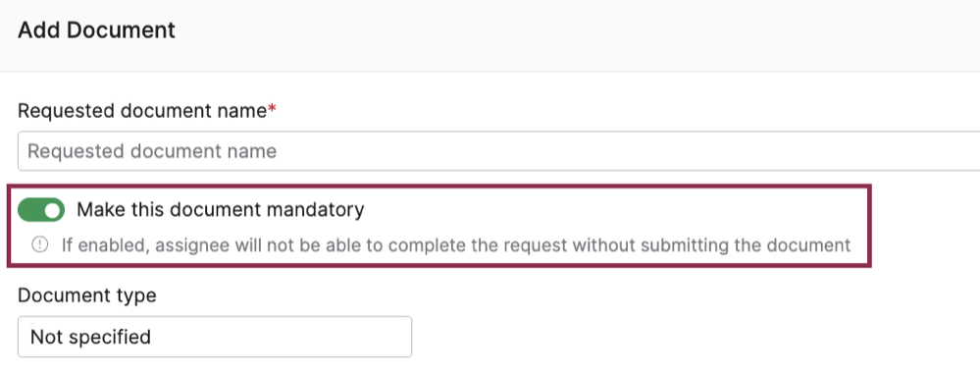Focus the Requested document name input
Screen dimensions: 980x375
(x=498, y=150)
